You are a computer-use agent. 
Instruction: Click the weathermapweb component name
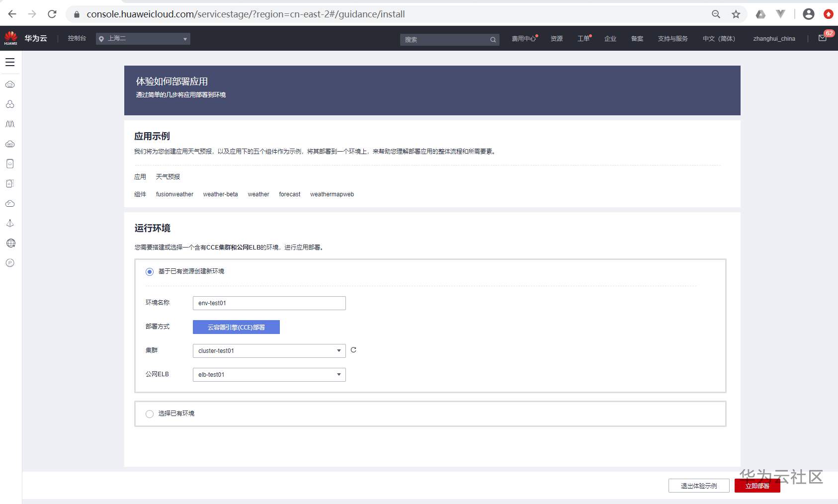click(x=332, y=194)
